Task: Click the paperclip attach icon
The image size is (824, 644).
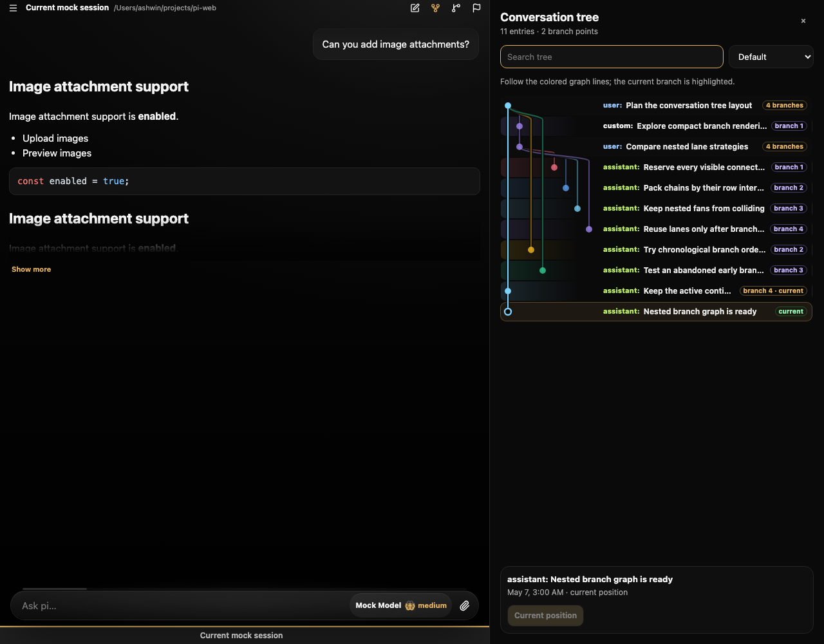Action: [465, 605]
